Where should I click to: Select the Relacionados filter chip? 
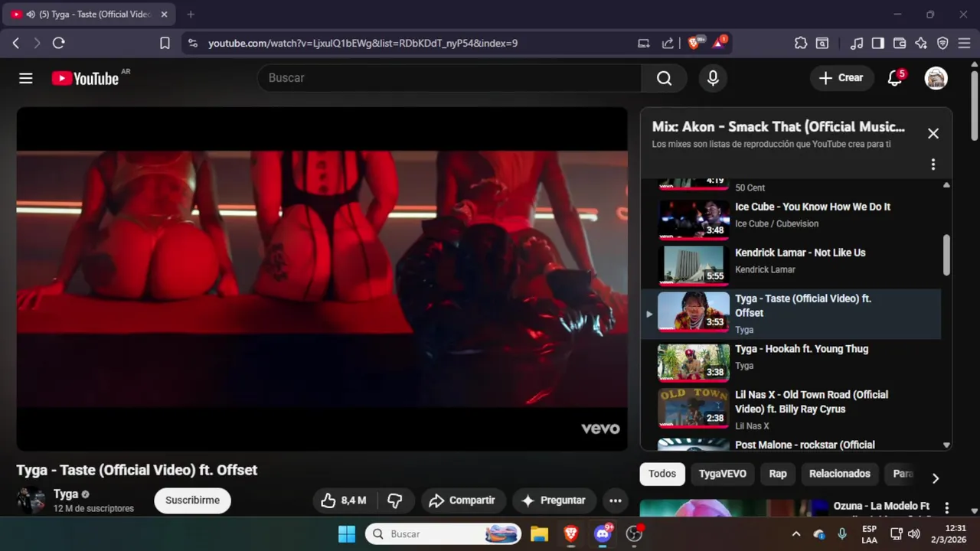(840, 474)
